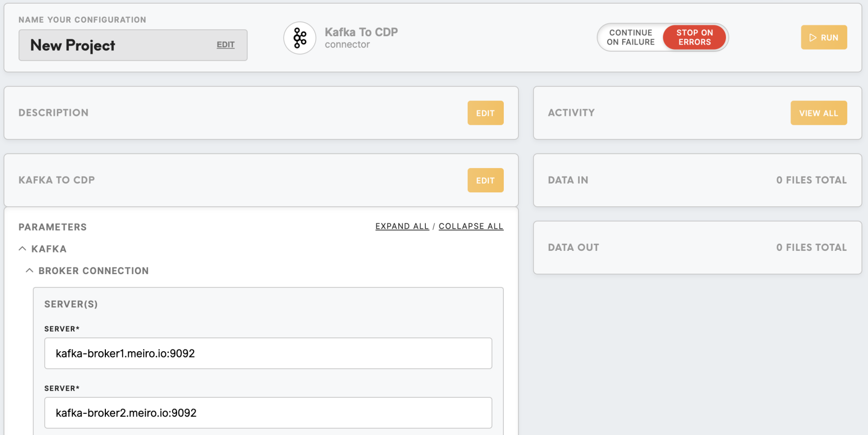Collapse the Broker Connection chevron

pyautogui.click(x=29, y=271)
